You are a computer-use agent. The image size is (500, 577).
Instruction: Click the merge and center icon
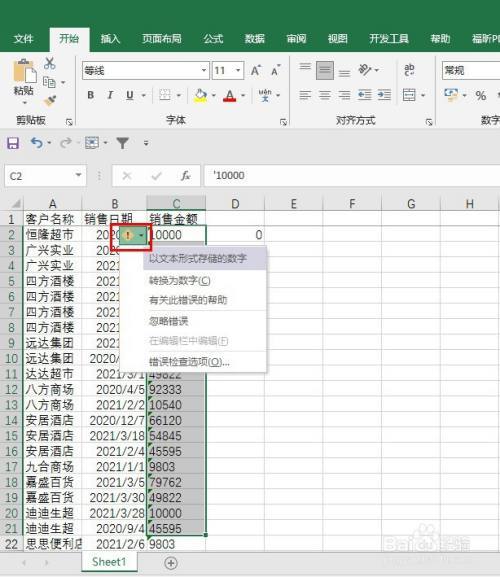[x=409, y=95]
